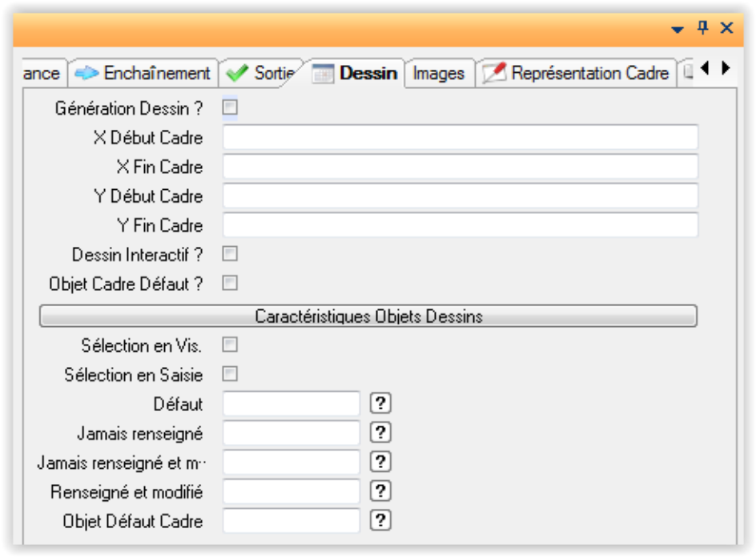
Task: Close the panel with the X icon
Action: [726, 28]
